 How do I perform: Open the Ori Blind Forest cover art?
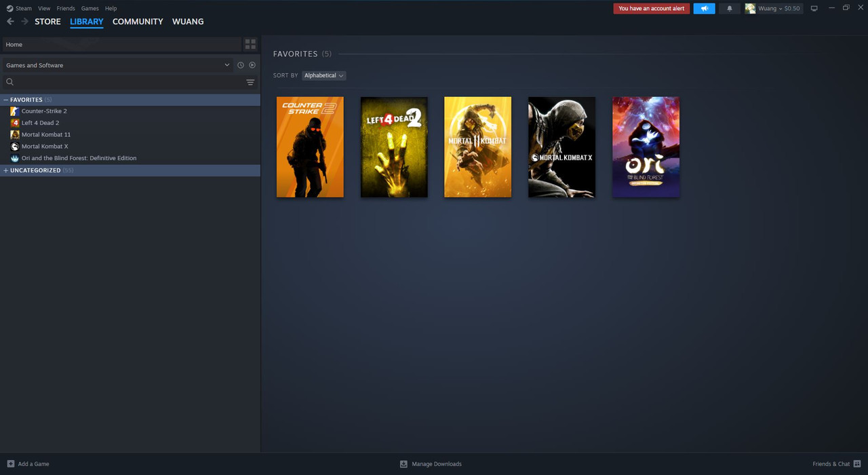[646, 147]
